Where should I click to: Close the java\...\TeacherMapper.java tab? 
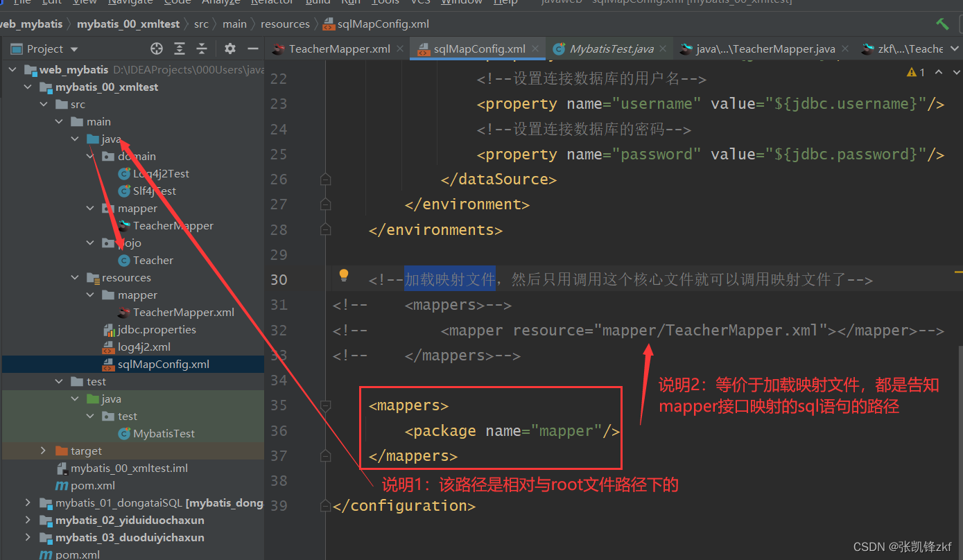click(844, 49)
